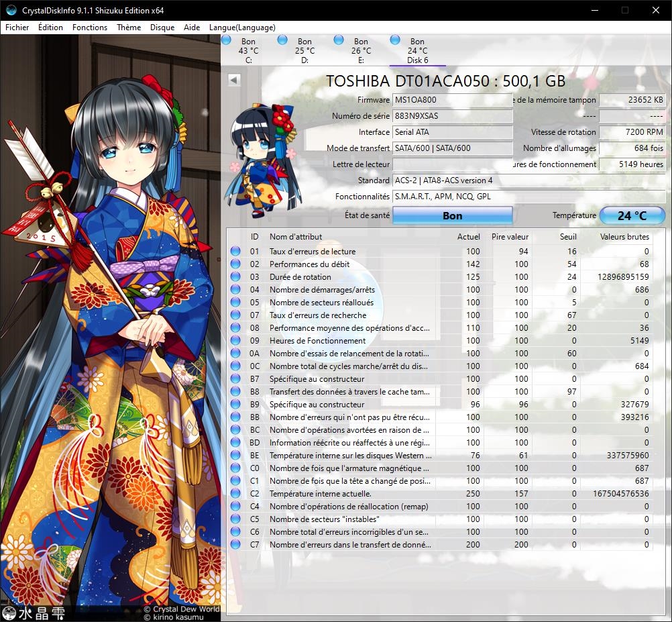Click the blue status orb for drive C:
Image resolution: width=672 pixels, height=622 pixels.
coord(226,40)
